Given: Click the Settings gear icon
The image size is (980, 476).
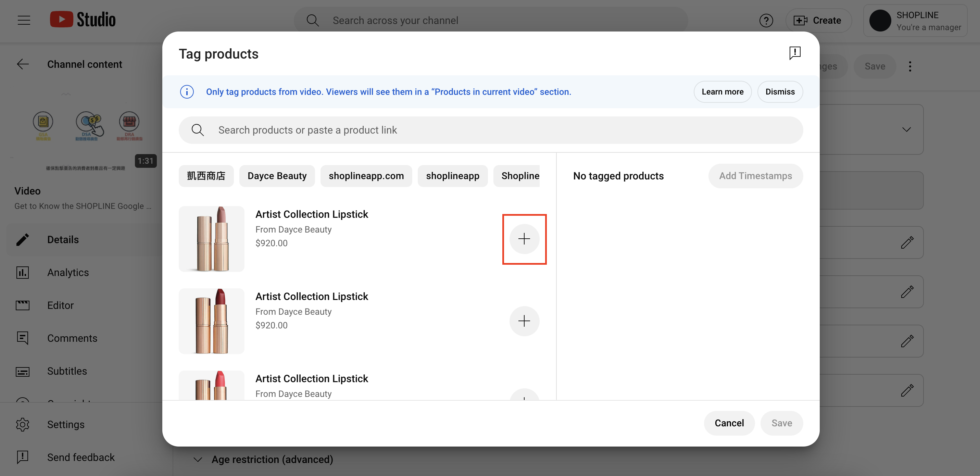Looking at the screenshot, I should click(x=23, y=424).
